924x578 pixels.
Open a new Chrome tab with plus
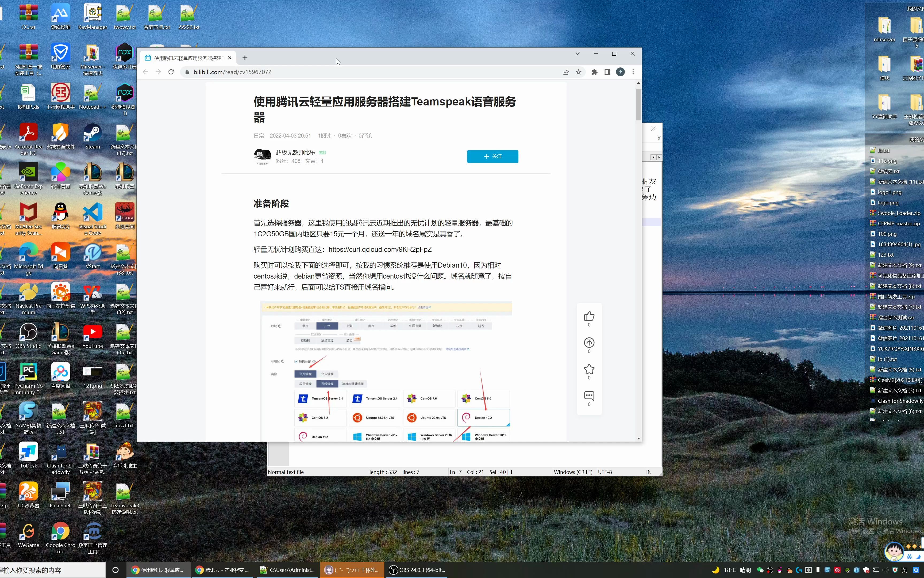click(x=245, y=58)
